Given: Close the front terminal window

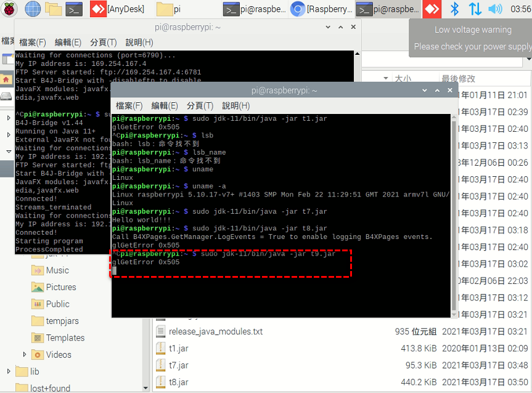Looking at the screenshot, I should coord(450,90).
